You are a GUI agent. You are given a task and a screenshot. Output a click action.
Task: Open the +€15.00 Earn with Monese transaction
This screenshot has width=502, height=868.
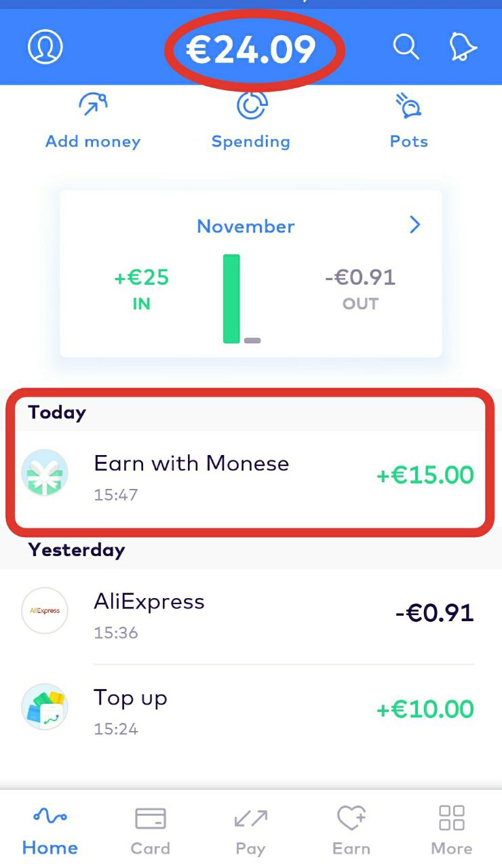click(250, 479)
